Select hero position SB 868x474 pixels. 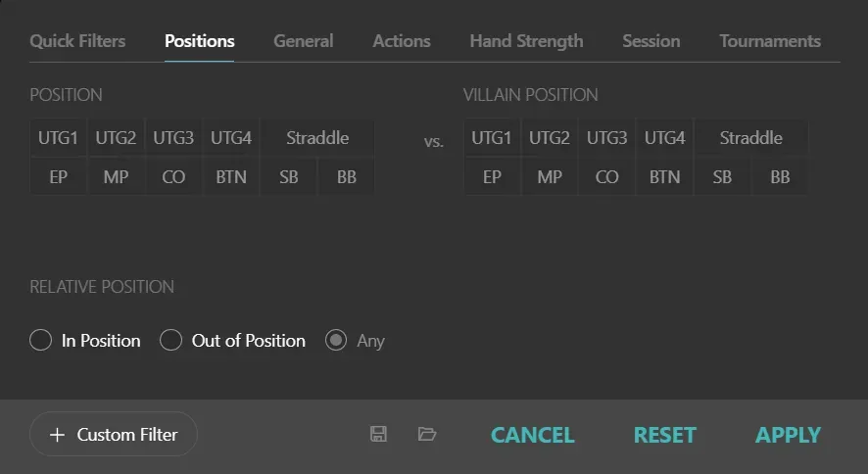[289, 177]
